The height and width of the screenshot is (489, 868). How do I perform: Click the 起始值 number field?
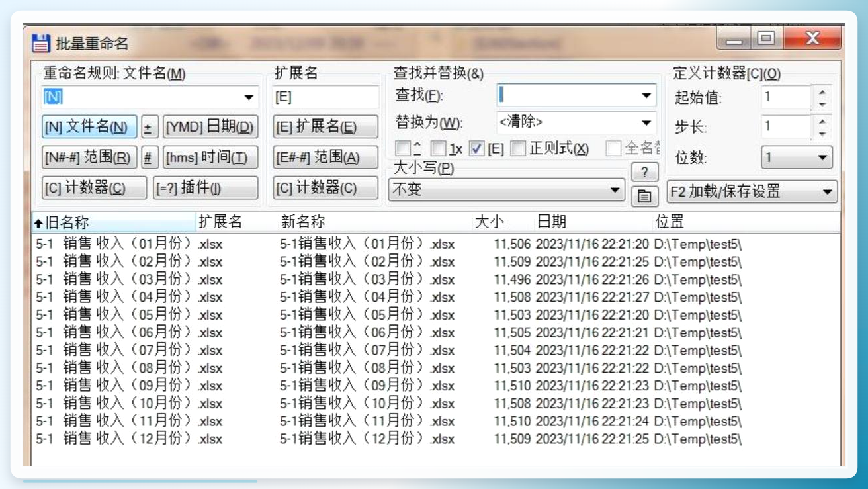click(x=787, y=97)
